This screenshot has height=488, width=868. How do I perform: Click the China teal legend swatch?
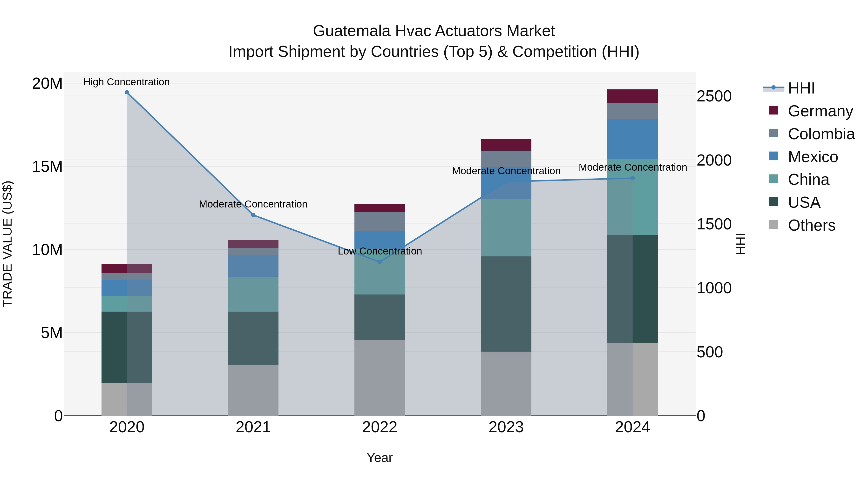tap(774, 179)
